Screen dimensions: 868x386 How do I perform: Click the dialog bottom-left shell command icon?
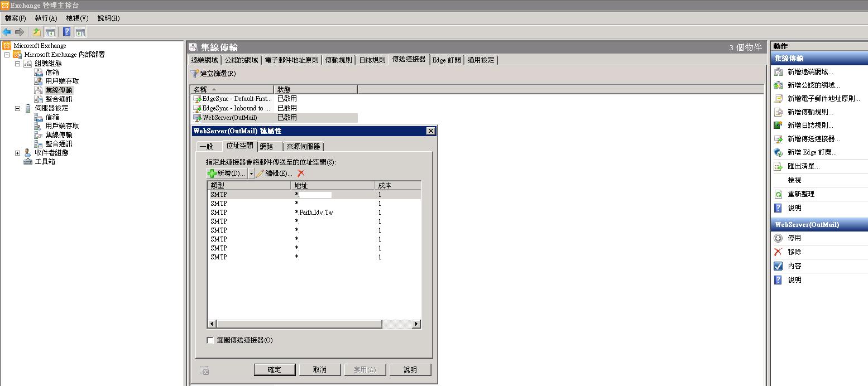point(205,370)
